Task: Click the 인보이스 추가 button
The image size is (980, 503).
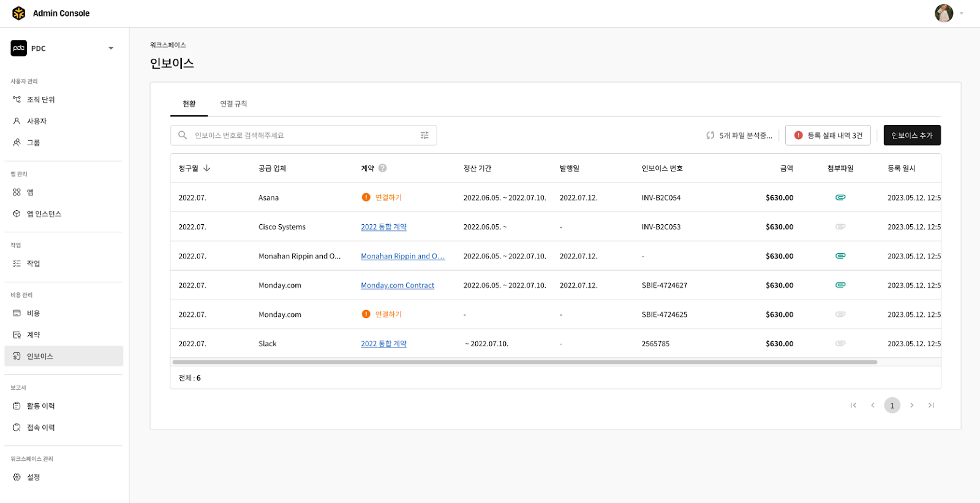Action: tap(912, 135)
